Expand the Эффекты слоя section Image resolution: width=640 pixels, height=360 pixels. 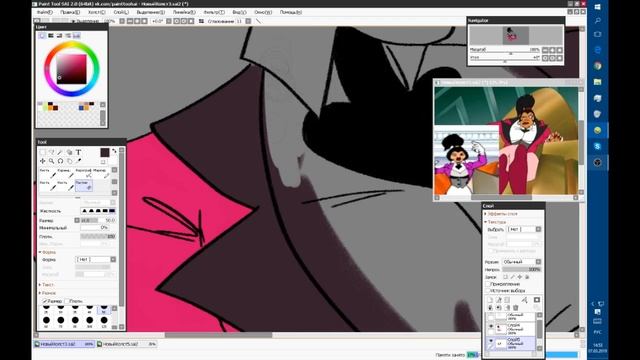coord(502,214)
